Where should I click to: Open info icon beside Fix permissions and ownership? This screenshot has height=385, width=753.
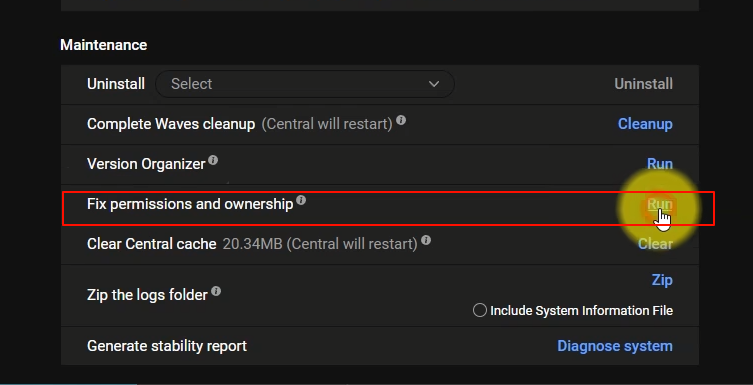301,200
